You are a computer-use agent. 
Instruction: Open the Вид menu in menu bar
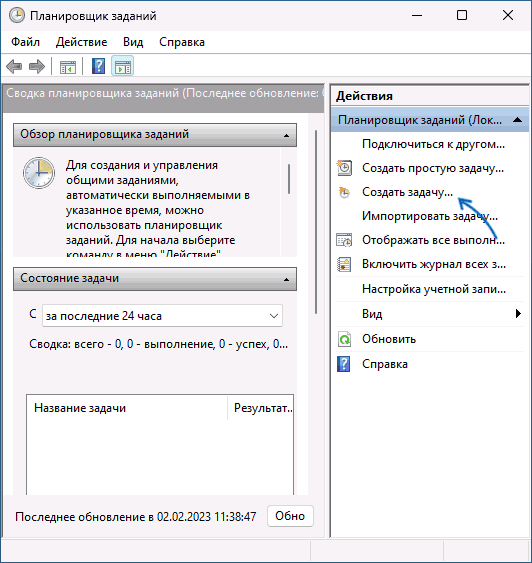click(x=133, y=42)
